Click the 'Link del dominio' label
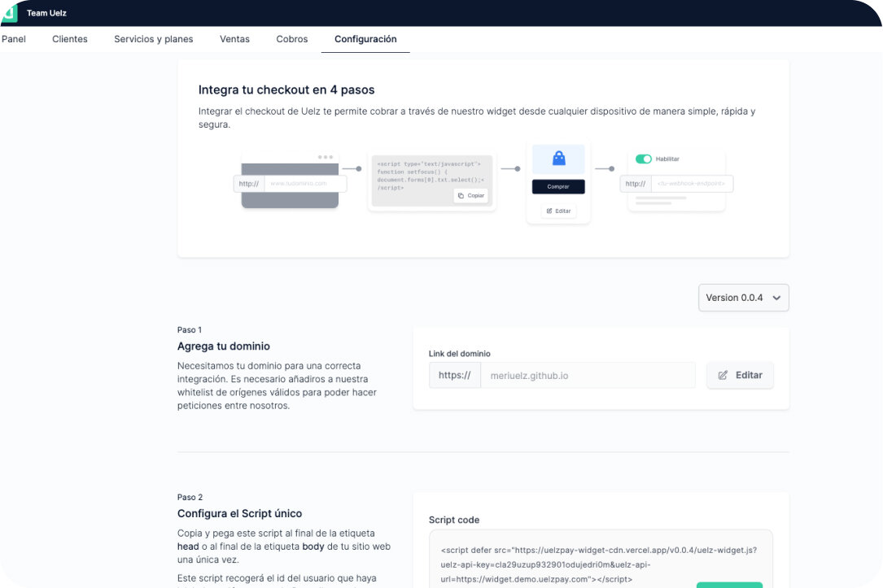Image resolution: width=883 pixels, height=588 pixels. click(460, 353)
